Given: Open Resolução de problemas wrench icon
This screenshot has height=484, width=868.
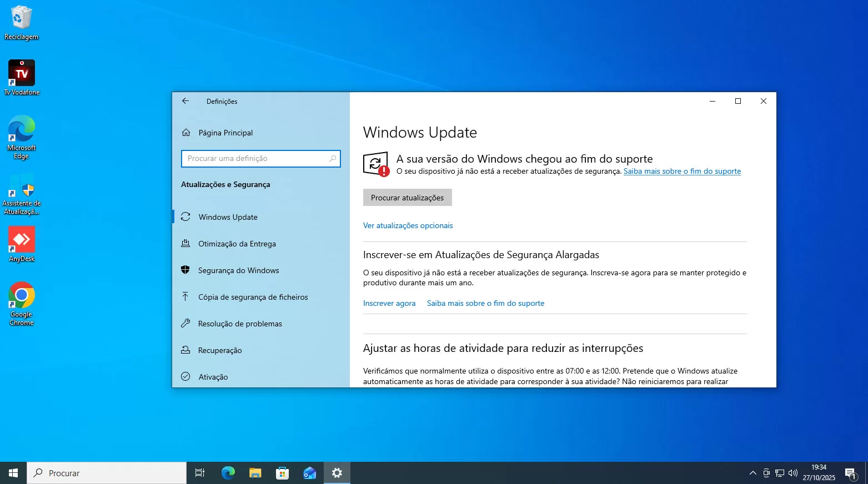Looking at the screenshot, I should coord(186,324).
